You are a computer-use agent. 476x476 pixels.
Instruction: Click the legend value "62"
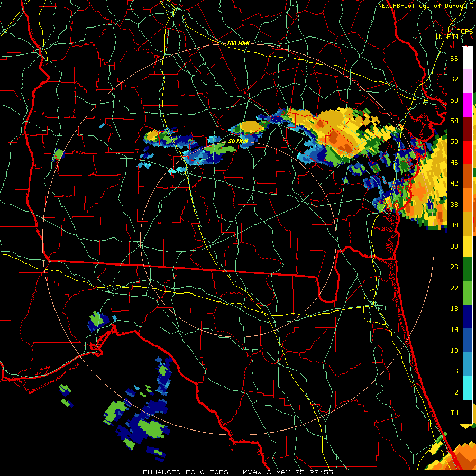(x=454, y=79)
